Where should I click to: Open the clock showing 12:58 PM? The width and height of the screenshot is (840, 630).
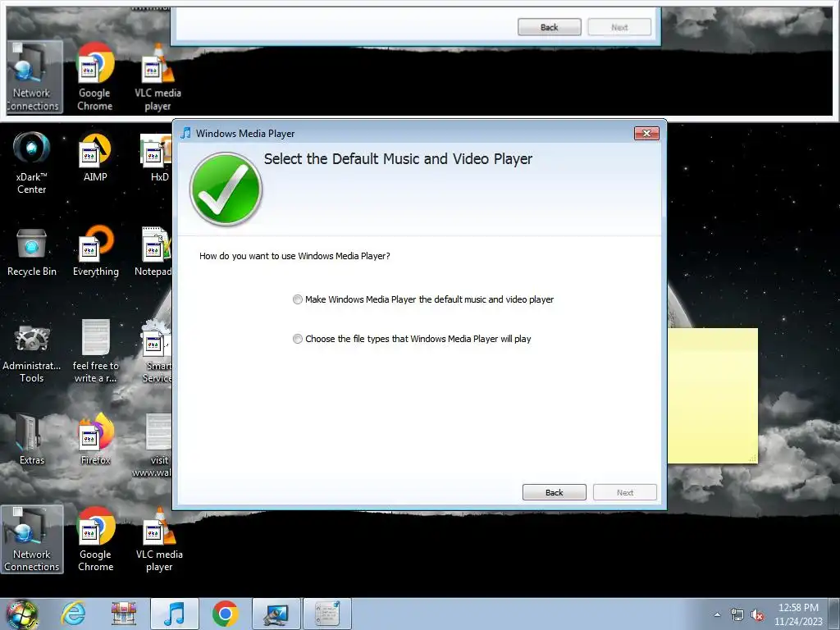click(798, 614)
